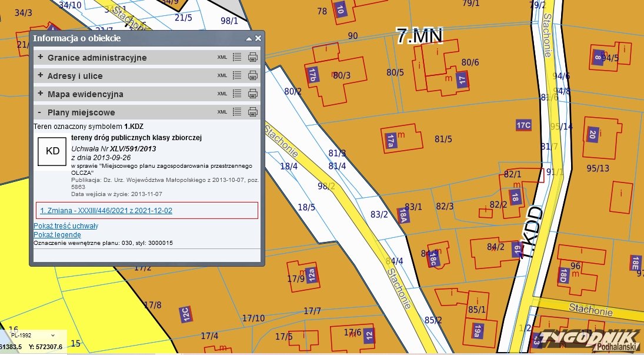This screenshot has width=644, height=355.
Task: Roll up the Informacja o obiekcie panel
Action: click(x=249, y=38)
